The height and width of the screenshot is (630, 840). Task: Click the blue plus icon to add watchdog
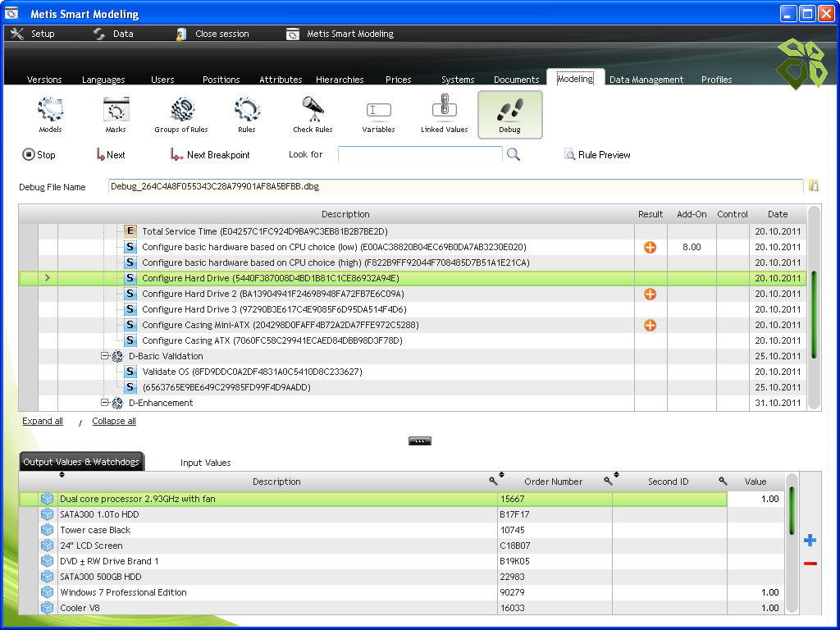pos(810,540)
